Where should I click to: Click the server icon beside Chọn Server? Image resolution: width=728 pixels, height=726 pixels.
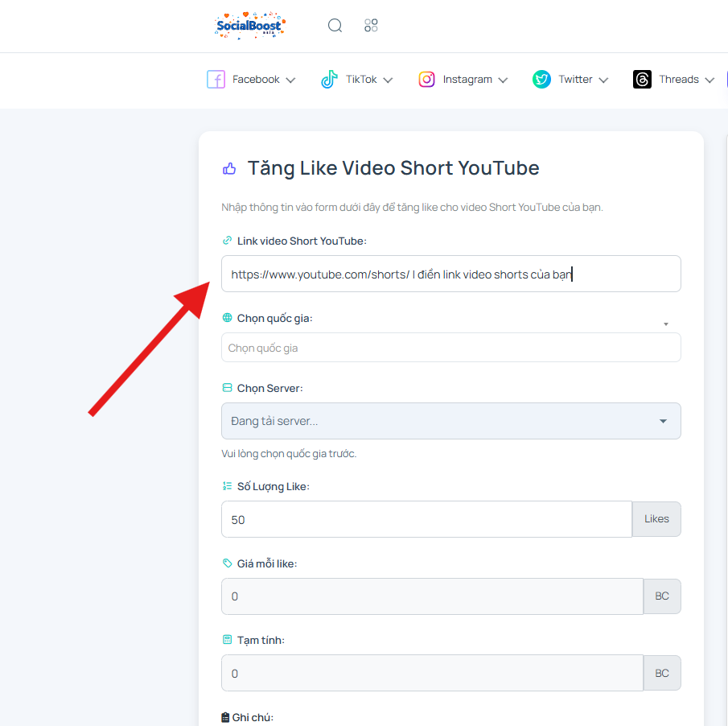[x=227, y=388]
